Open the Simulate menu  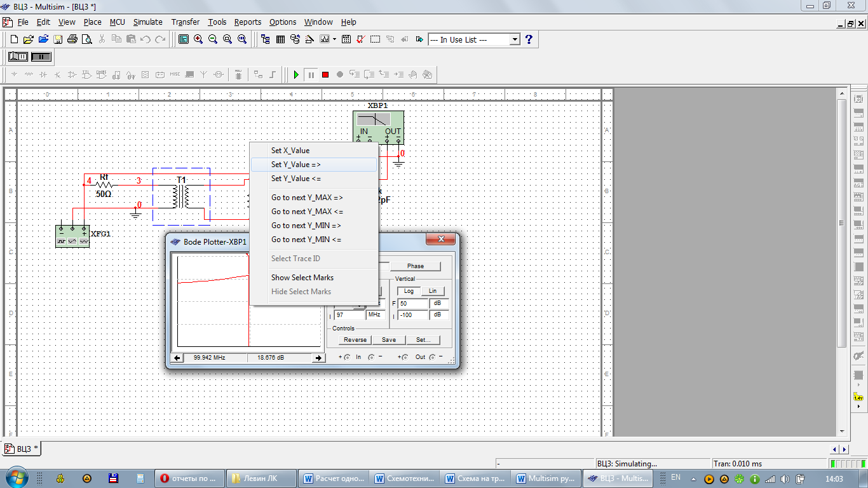tap(147, 22)
